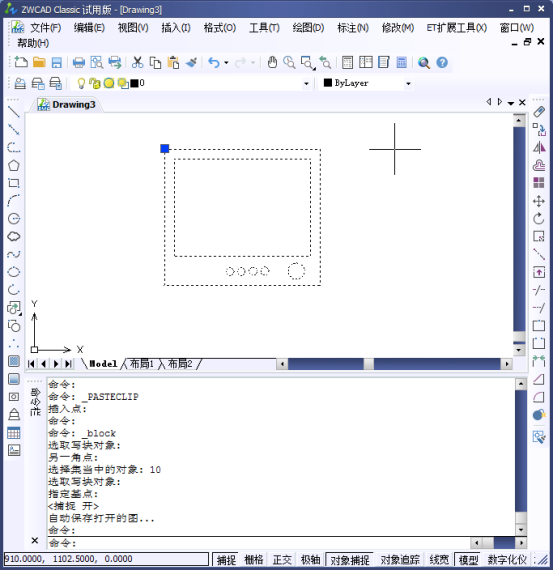Open the ET扩展工具(X) menu
This screenshot has width=554, height=571.
pos(456,28)
